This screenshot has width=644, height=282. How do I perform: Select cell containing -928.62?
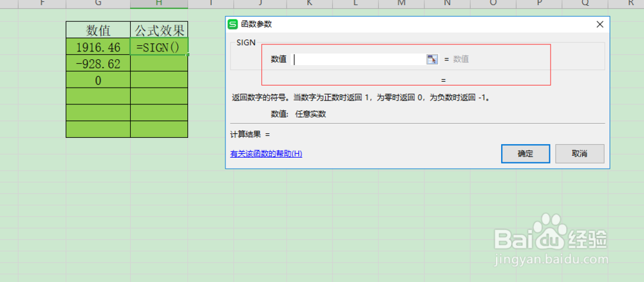point(98,63)
